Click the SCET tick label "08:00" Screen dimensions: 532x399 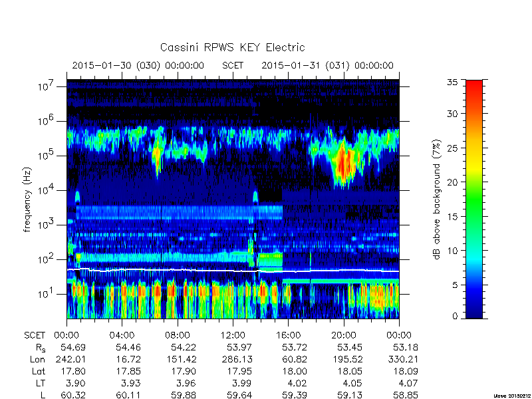[178, 335]
